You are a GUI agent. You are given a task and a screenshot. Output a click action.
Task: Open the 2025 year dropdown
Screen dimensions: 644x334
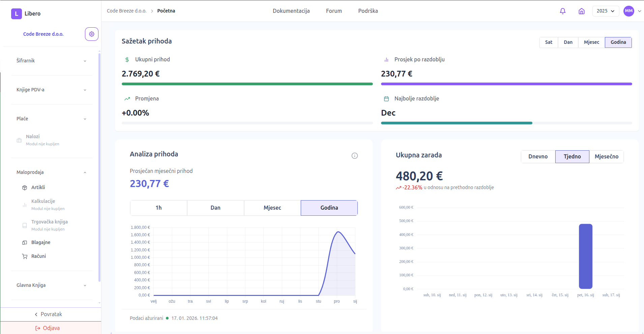point(605,11)
